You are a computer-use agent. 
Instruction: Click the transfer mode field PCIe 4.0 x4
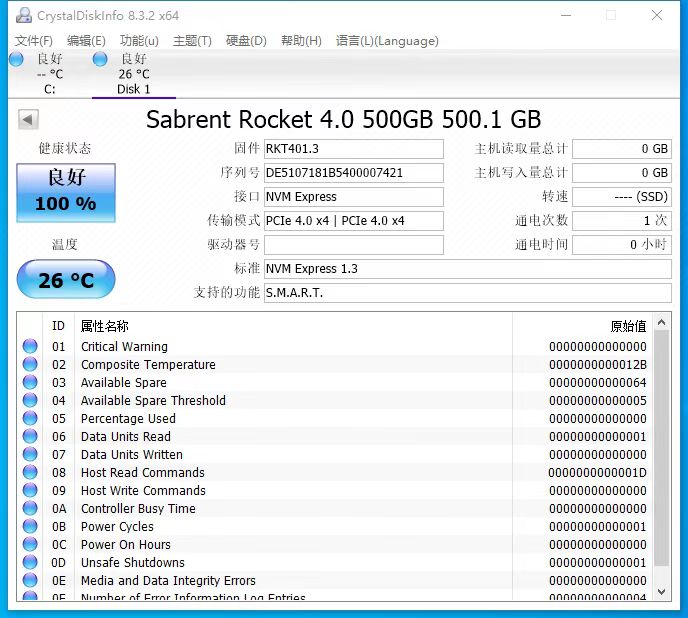click(x=354, y=220)
